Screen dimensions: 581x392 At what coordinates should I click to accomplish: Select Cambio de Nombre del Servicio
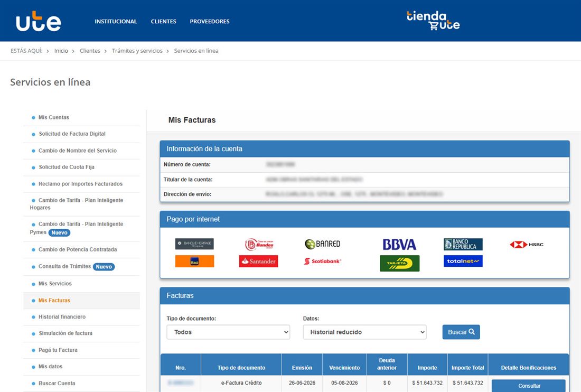pos(78,151)
